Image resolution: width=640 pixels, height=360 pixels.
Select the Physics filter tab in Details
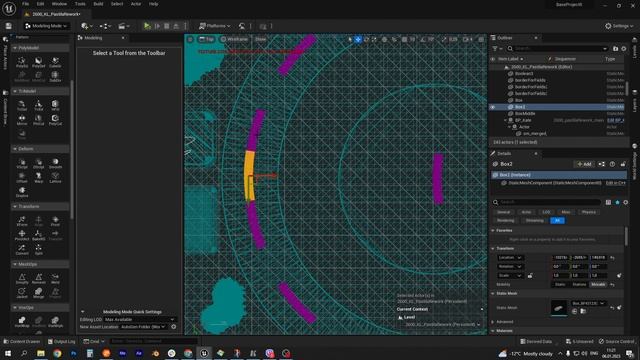click(589, 212)
